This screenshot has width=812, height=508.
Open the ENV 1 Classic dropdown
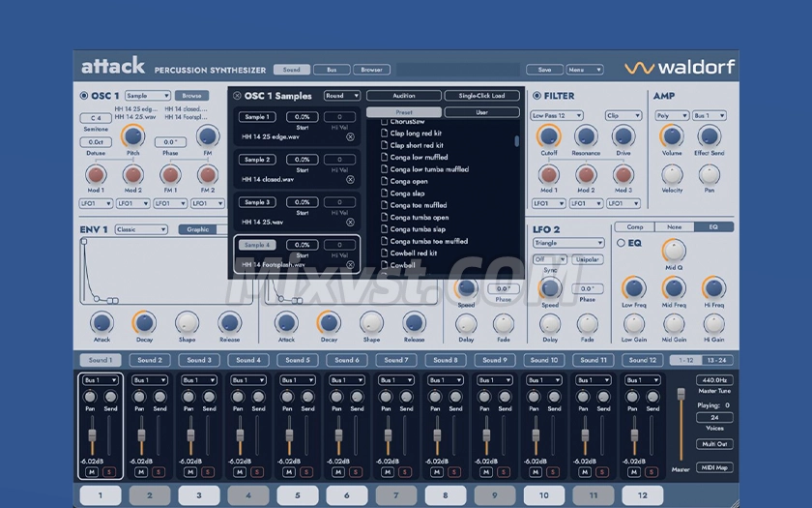point(141,229)
